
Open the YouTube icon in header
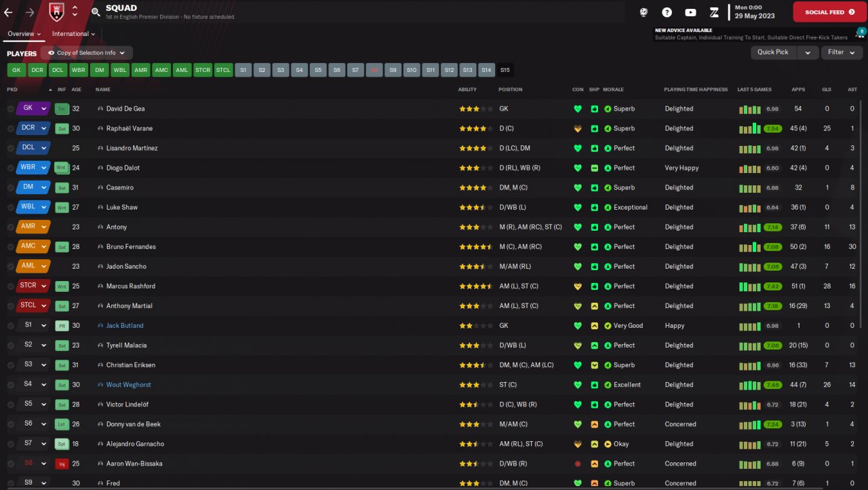coord(690,12)
